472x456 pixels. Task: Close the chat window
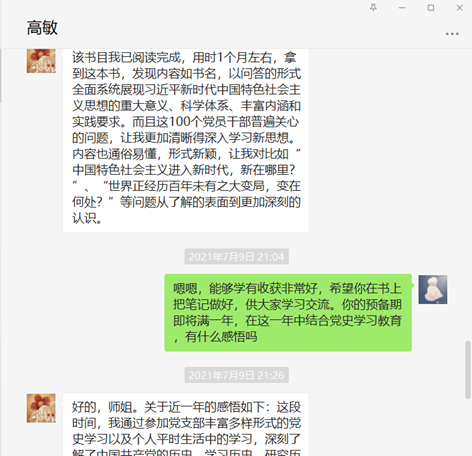point(459,8)
